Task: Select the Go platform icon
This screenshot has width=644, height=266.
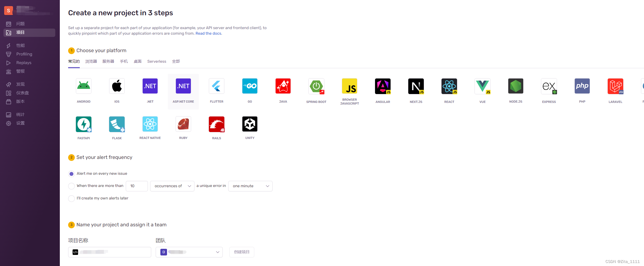Action: tap(250, 86)
